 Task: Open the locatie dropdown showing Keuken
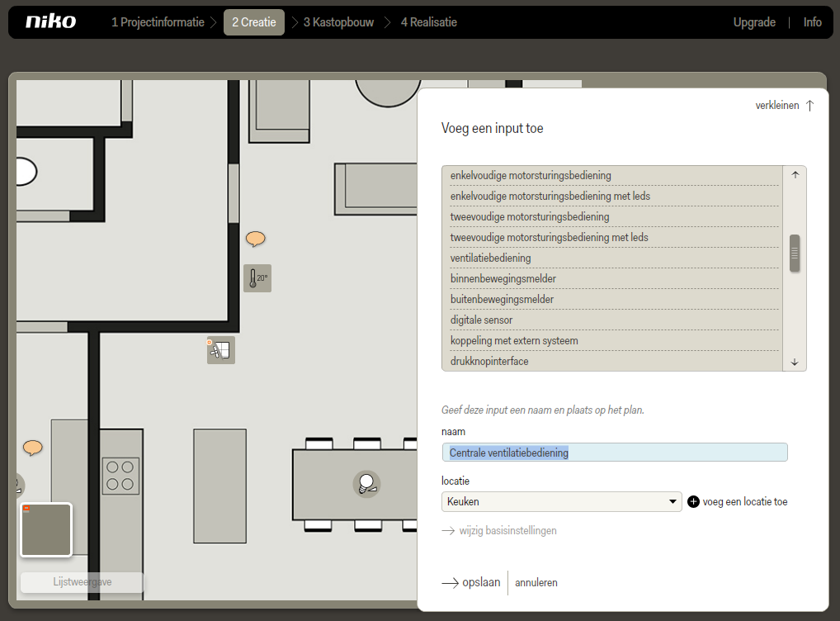click(561, 501)
